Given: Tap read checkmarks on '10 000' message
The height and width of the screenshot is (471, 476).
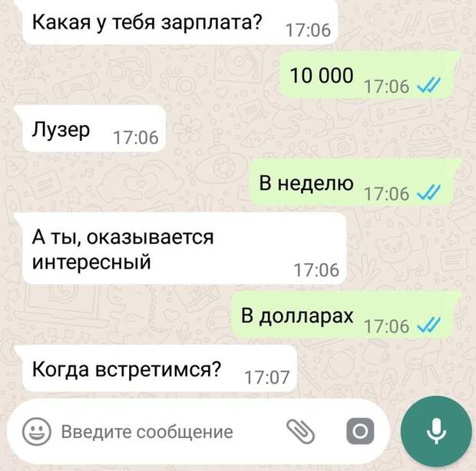Looking at the screenshot, I should (x=429, y=85).
